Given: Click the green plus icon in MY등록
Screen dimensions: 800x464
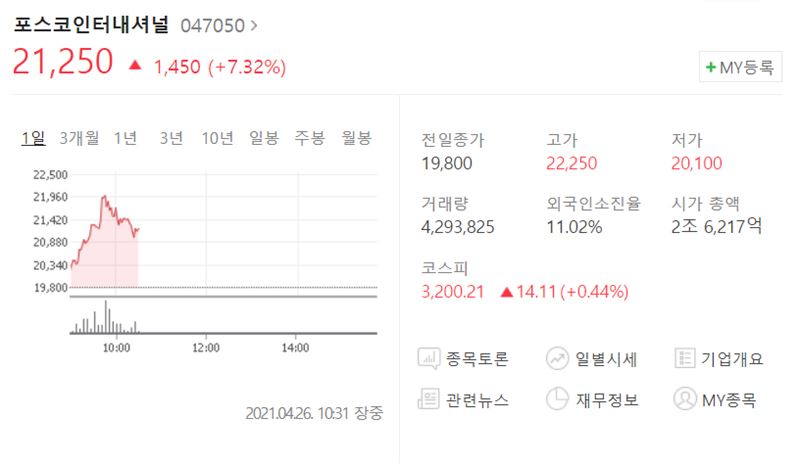Looking at the screenshot, I should coord(711,67).
